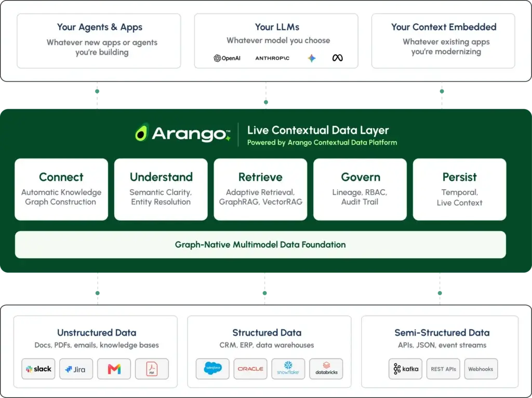Viewport: 532px width, 398px height.
Task: Open the Govern capability card
Action: click(360, 189)
